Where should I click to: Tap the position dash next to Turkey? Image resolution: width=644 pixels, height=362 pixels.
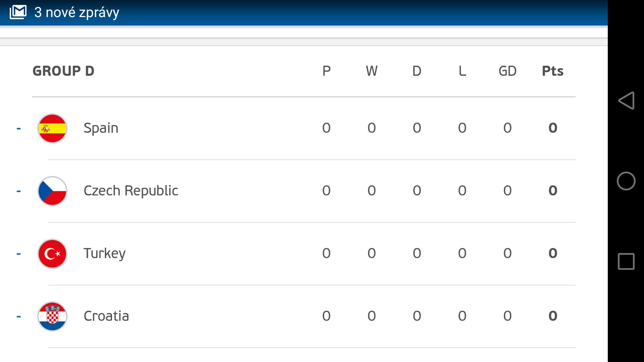18,254
